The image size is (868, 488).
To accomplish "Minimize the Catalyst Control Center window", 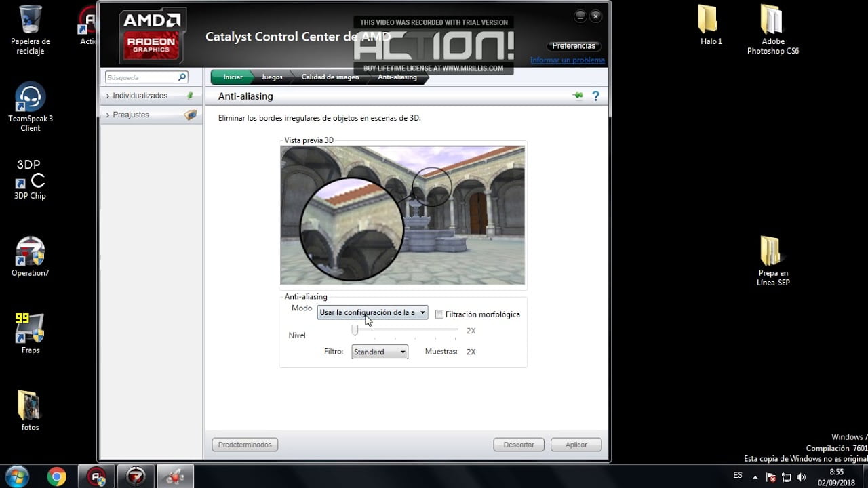I will coord(580,16).
